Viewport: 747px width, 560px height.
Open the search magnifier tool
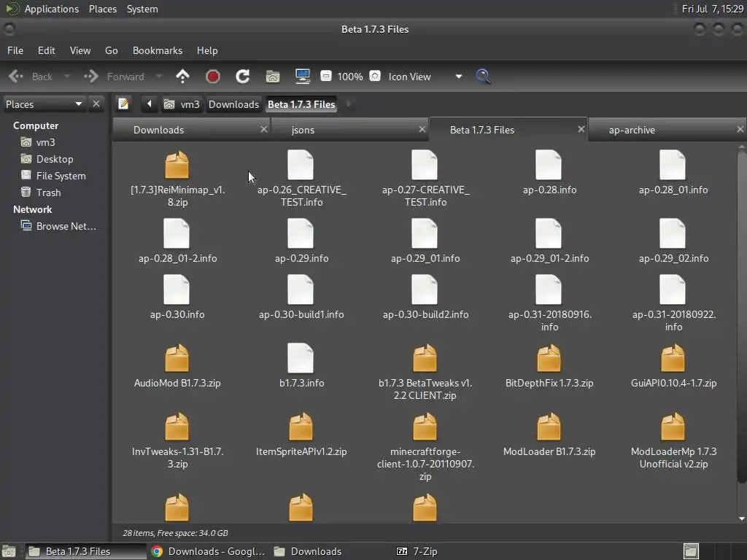[483, 76]
